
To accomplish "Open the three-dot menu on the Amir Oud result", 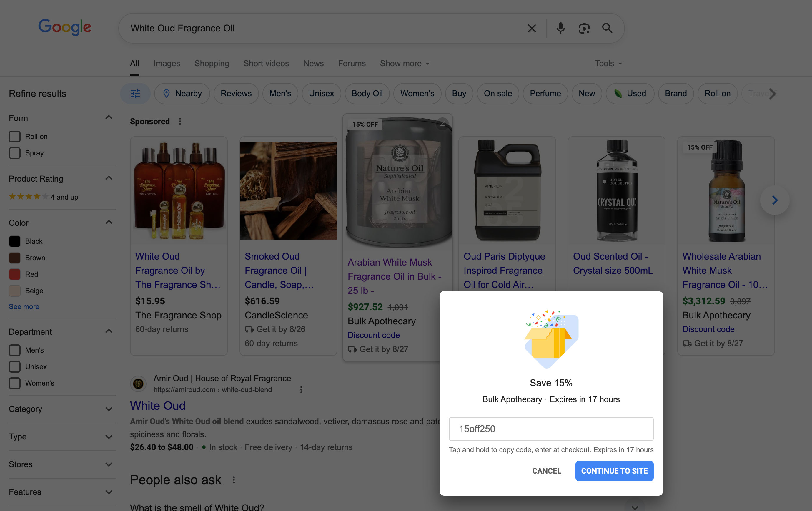I will point(301,389).
